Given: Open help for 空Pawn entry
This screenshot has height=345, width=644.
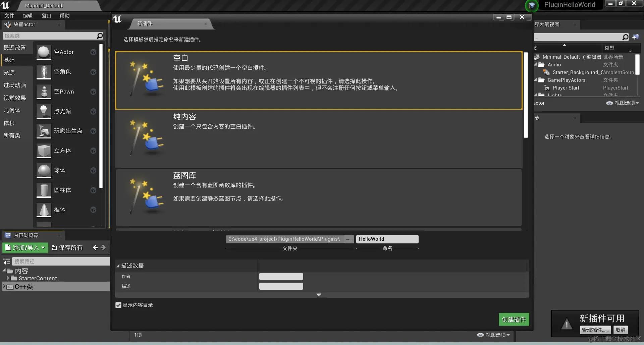Looking at the screenshot, I should click(x=93, y=92).
